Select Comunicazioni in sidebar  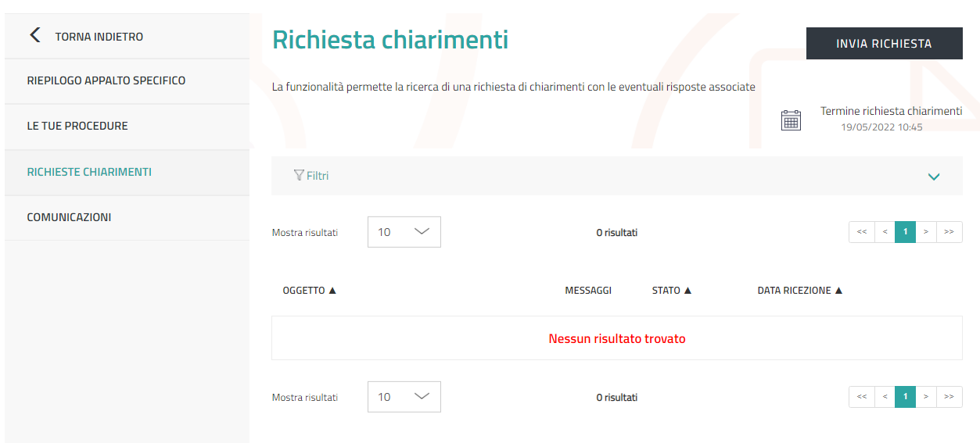(69, 217)
